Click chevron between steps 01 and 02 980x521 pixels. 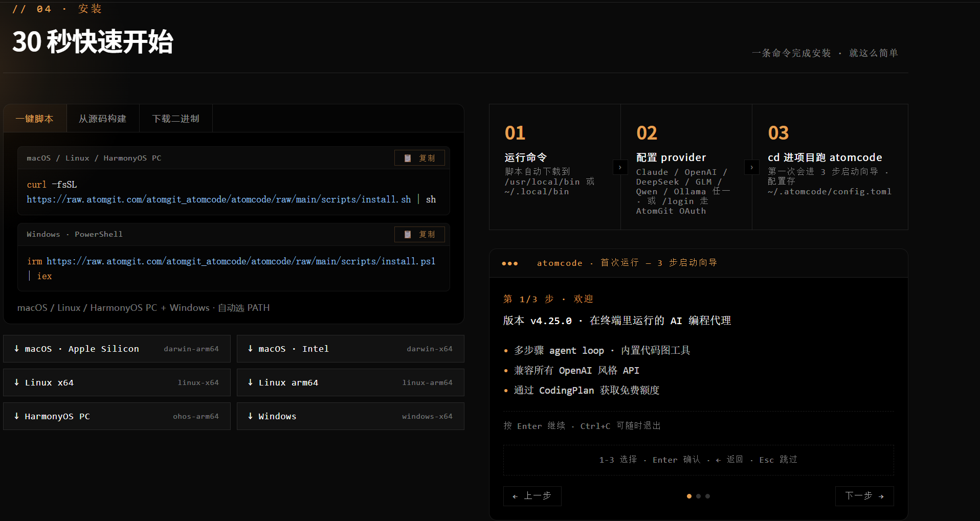click(620, 167)
